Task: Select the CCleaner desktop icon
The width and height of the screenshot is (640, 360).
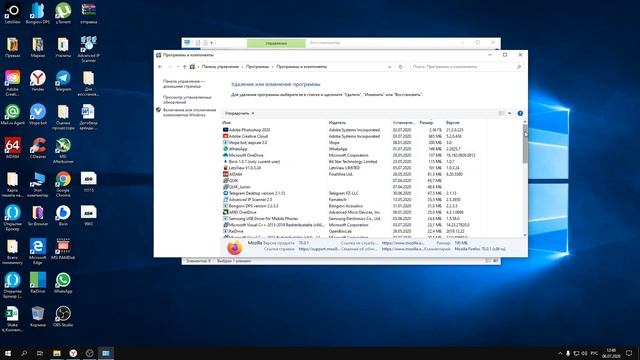Action: (38, 148)
